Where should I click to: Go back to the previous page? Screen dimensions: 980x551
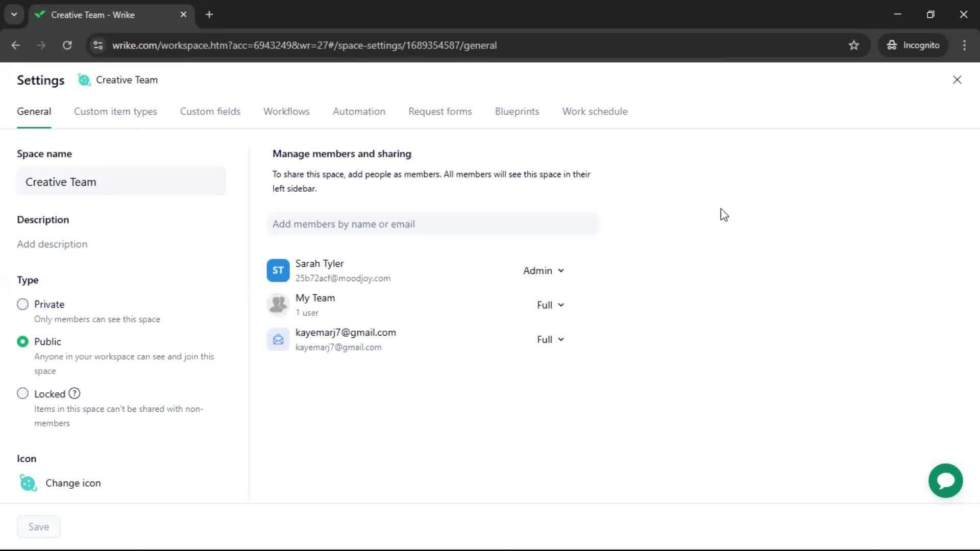16,45
